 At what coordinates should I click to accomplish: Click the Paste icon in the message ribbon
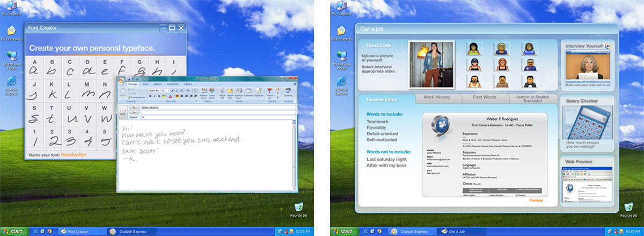coord(122,92)
